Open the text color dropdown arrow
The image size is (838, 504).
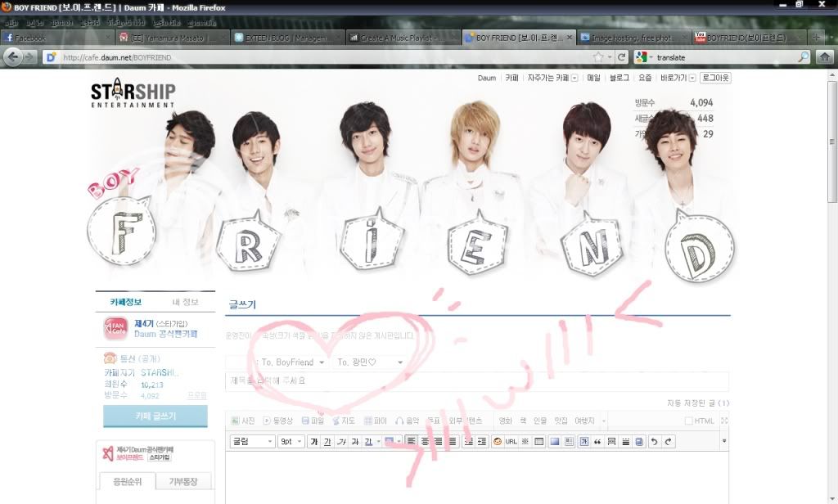[x=378, y=442]
